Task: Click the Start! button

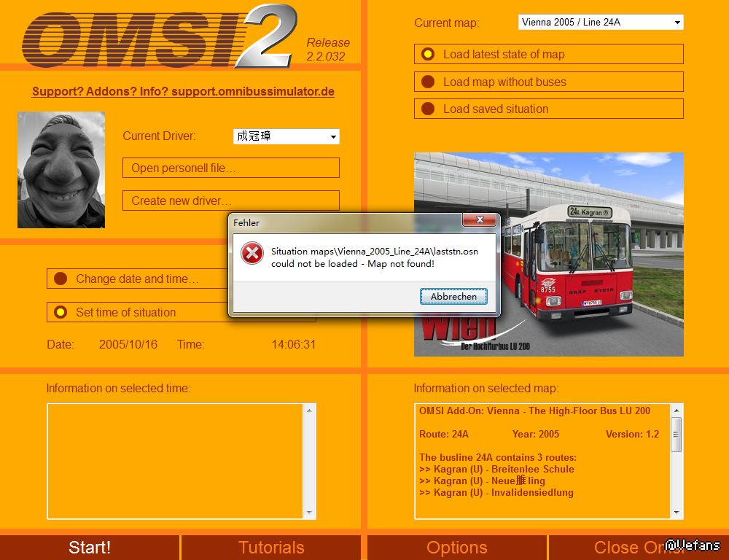Action: coord(90,548)
